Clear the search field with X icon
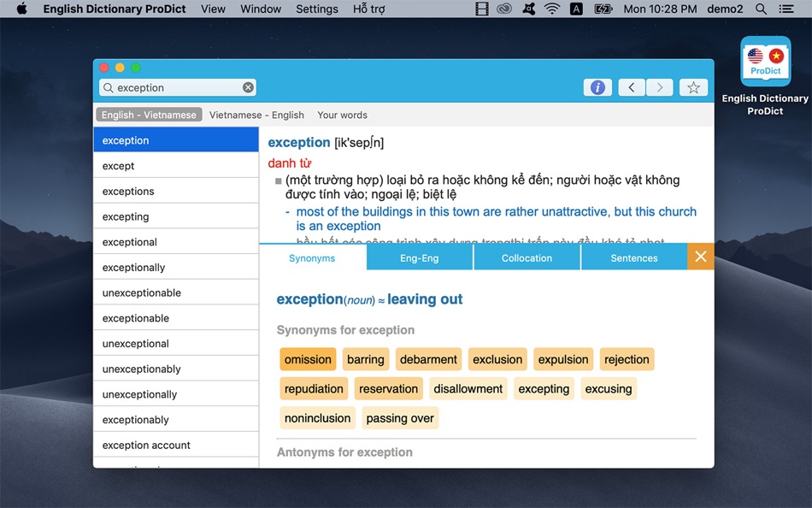Viewport: 812px width, 508px height. (x=248, y=87)
